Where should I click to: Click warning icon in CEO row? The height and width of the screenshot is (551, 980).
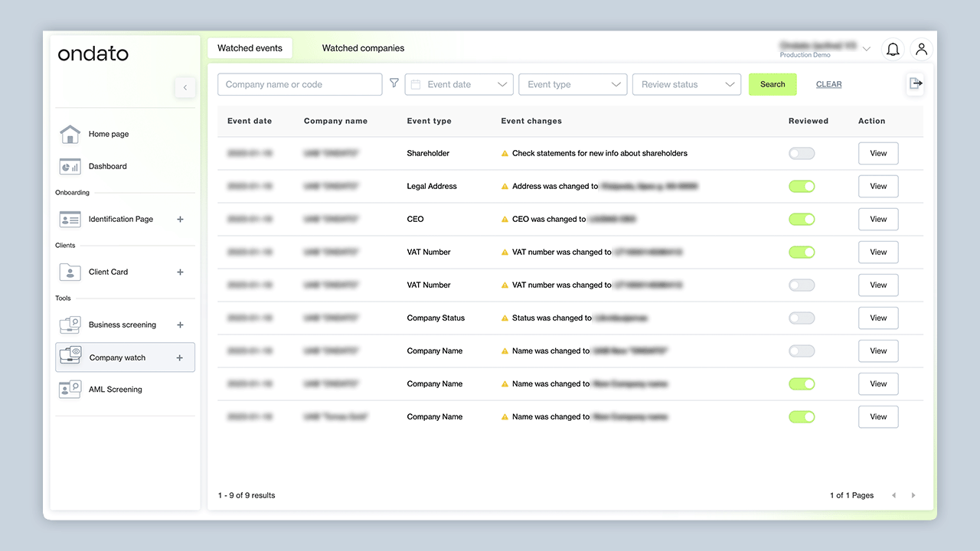(x=505, y=219)
